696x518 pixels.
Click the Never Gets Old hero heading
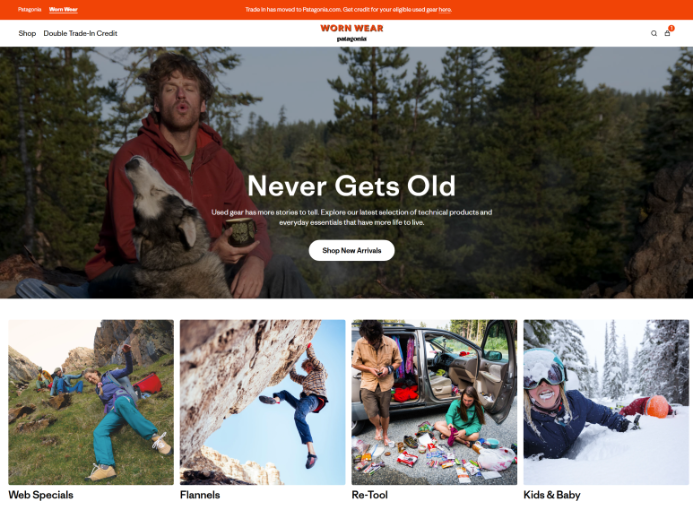pyautogui.click(x=352, y=186)
